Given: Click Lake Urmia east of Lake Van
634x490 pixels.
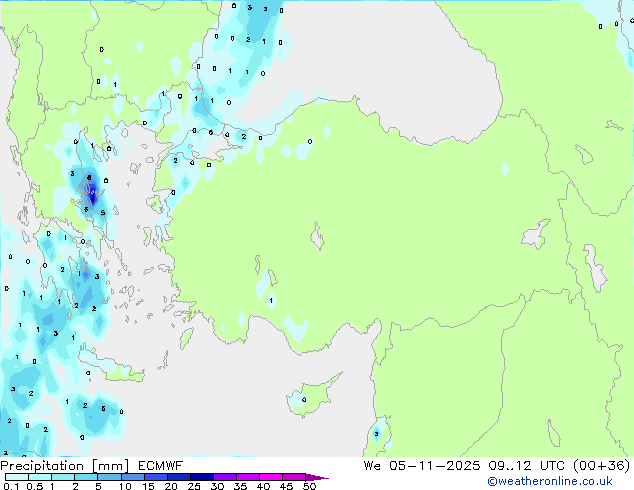Looking at the screenshot, I should 595,267.
